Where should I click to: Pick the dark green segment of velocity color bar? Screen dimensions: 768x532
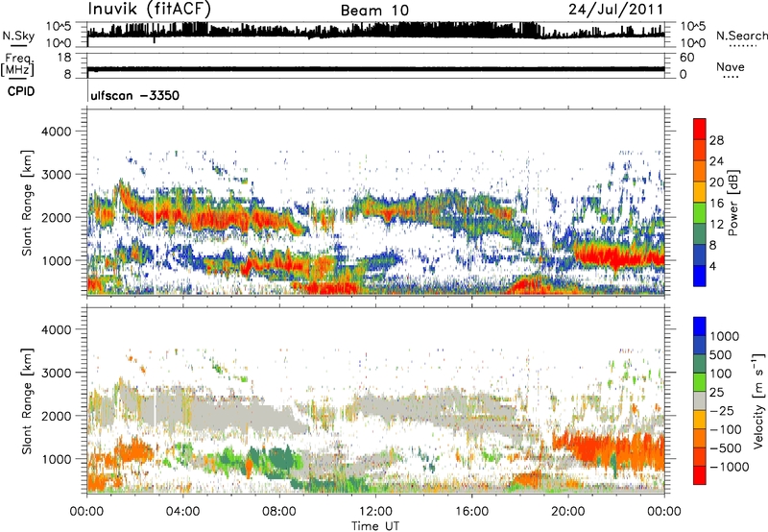700,364
